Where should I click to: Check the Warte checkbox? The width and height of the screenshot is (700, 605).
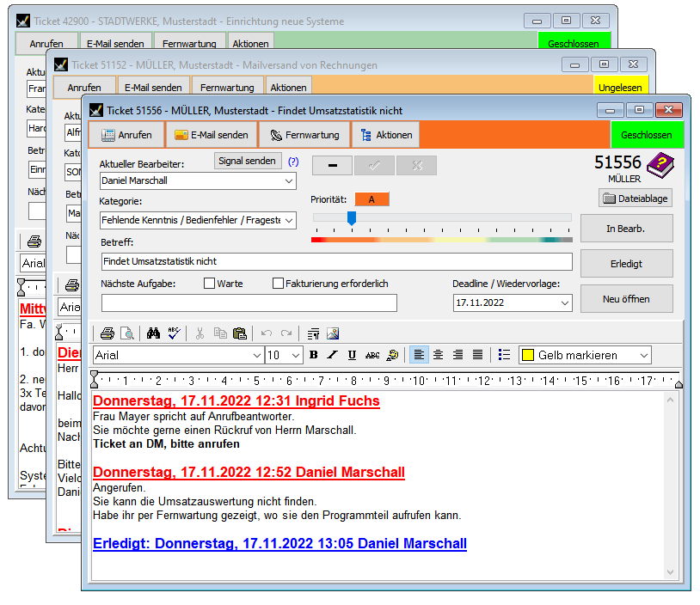coord(209,284)
